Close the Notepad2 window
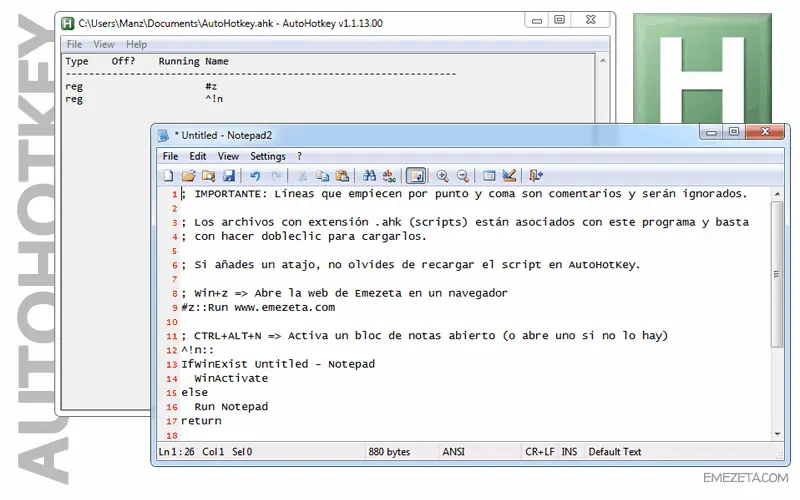800x500 pixels. point(765,132)
